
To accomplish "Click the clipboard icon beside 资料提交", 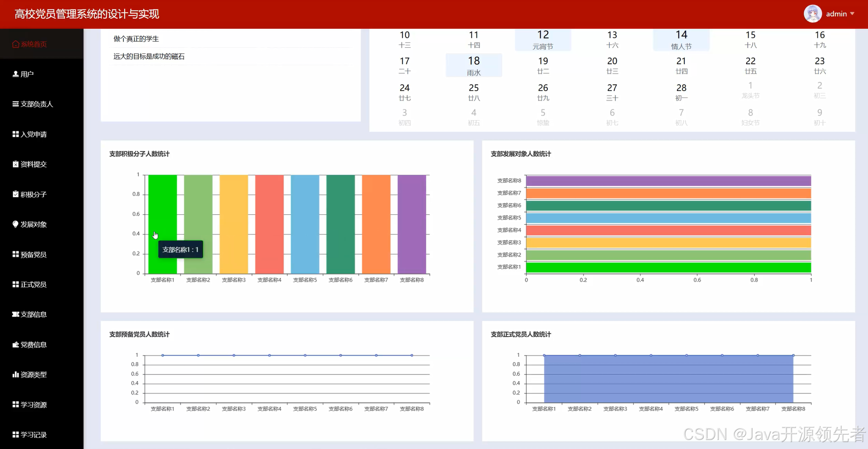I will [16, 164].
